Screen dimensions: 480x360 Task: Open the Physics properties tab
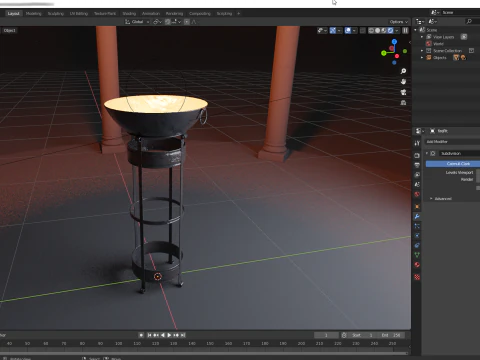point(417,236)
